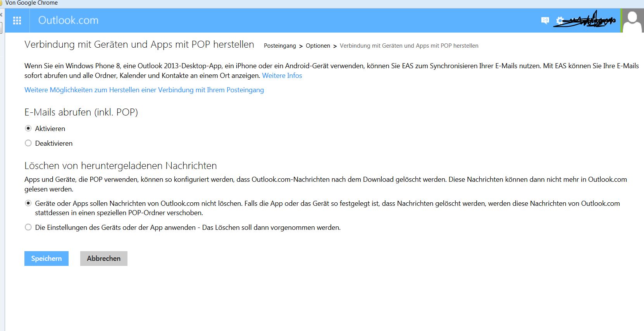Click the 'Löschen von heruntergeladenen Nachrichten' heading
This screenshot has width=644, height=331.
(x=121, y=166)
